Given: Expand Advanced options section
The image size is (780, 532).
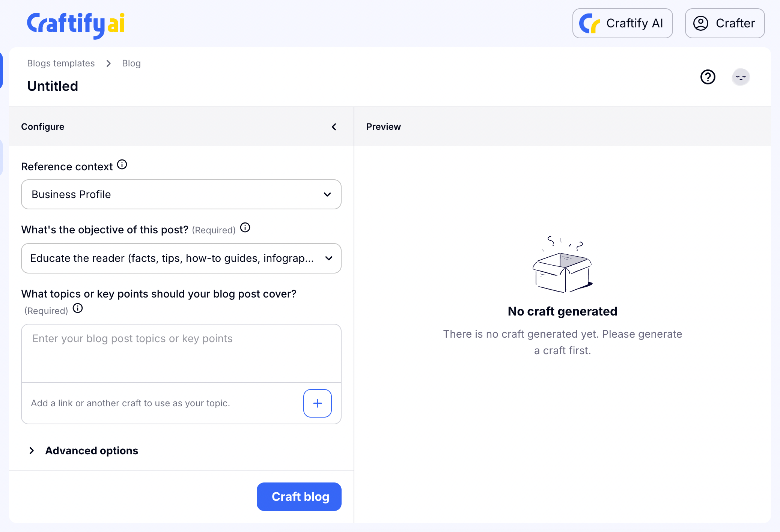Looking at the screenshot, I should 91,451.
